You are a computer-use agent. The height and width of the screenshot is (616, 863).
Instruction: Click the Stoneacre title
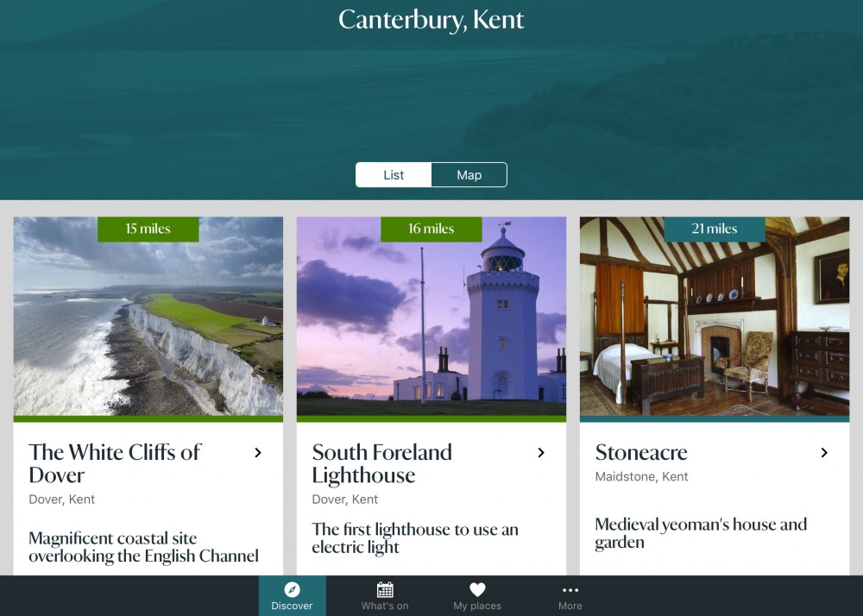(641, 453)
